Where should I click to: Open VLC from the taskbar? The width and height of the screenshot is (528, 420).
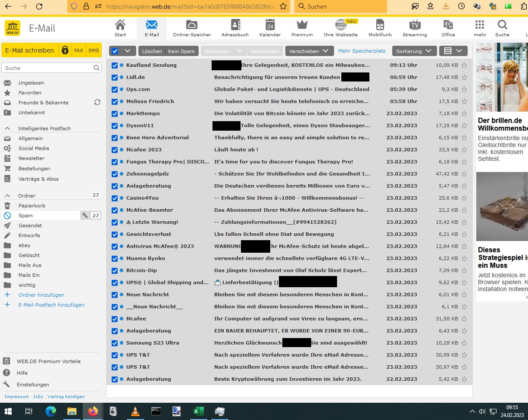(x=135, y=411)
